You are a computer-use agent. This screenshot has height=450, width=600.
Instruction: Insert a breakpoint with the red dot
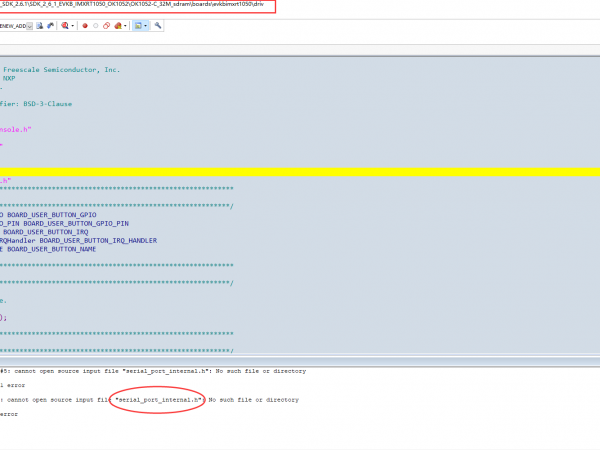coord(85,26)
